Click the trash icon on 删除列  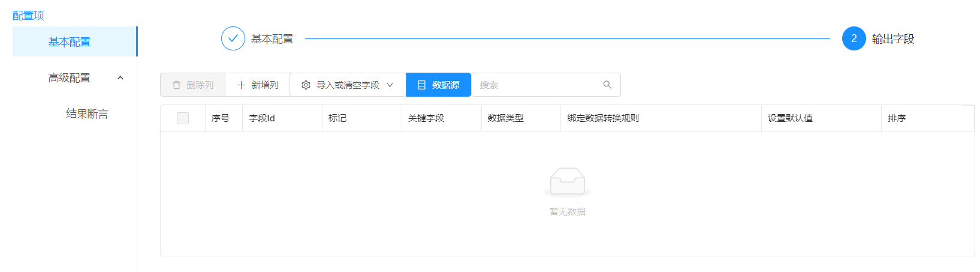pyautogui.click(x=176, y=85)
